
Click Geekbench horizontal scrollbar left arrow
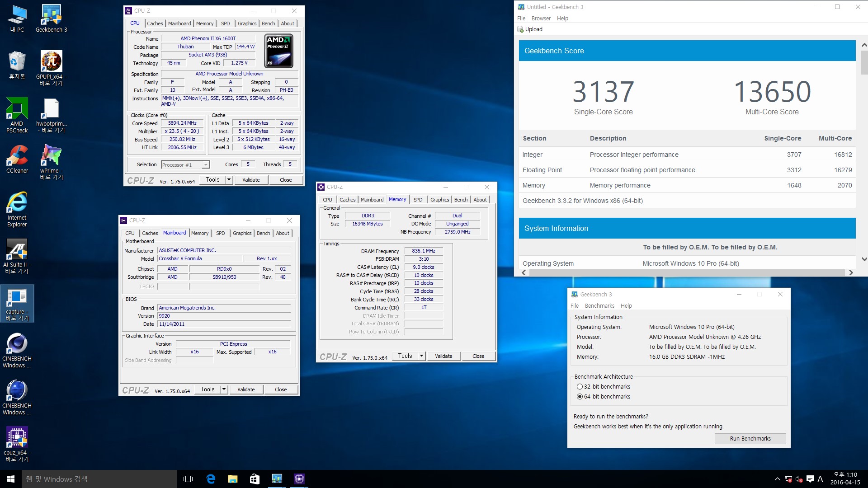click(524, 273)
